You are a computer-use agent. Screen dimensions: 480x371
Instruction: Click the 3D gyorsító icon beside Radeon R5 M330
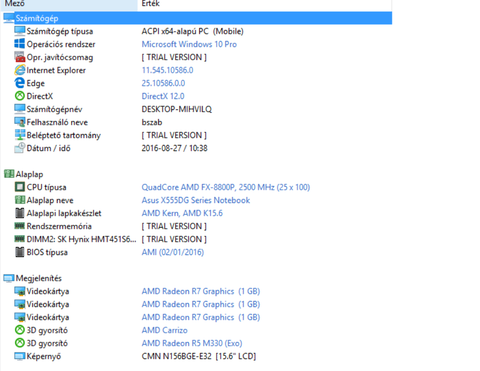coord(20,343)
